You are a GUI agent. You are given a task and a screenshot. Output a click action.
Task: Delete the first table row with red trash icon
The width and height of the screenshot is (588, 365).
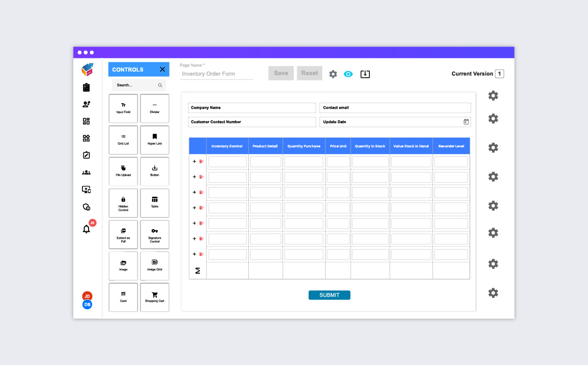(x=201, y=162)
